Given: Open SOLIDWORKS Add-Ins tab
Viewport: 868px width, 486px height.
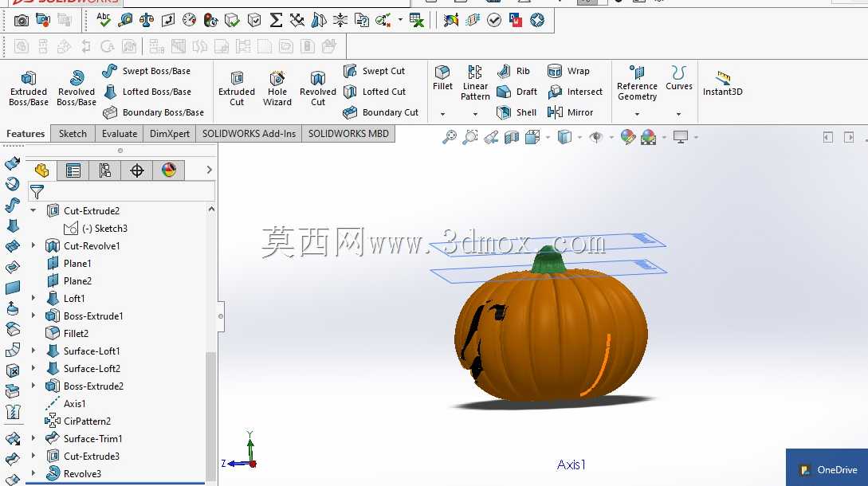Looking at the screenshot, I should coord(249,133).
